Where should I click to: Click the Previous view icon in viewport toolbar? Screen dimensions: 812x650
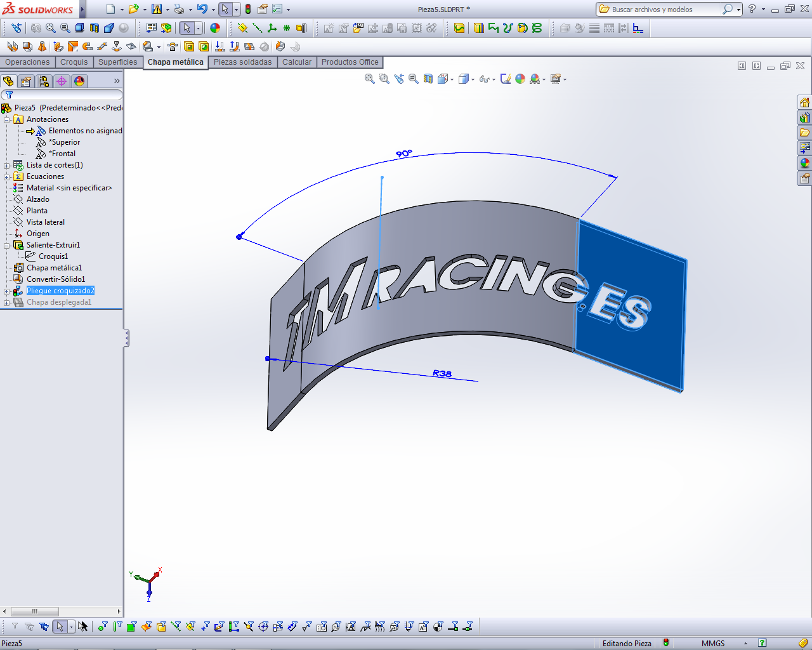tap(399, 79)
